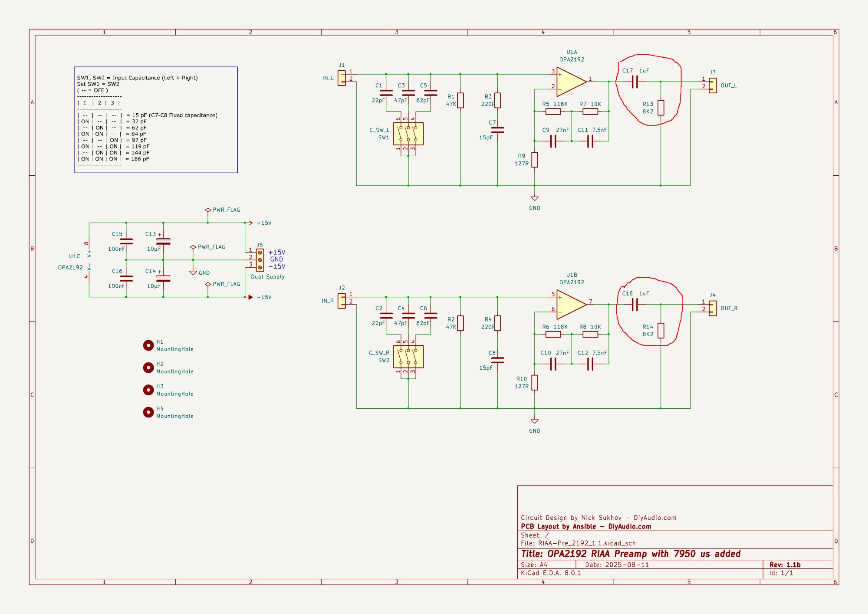
Task: Select the R13 8K2 resistor symbol
Action: pos(661,108)
